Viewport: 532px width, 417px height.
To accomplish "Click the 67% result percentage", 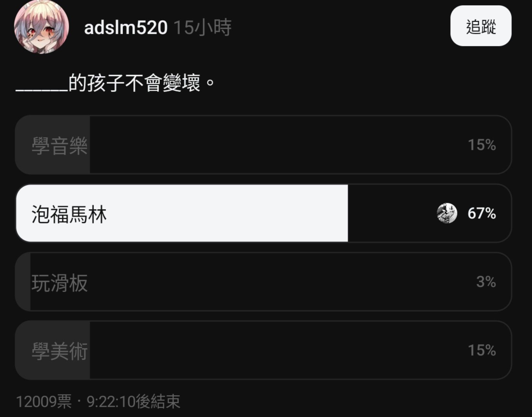I will [482, 213].
